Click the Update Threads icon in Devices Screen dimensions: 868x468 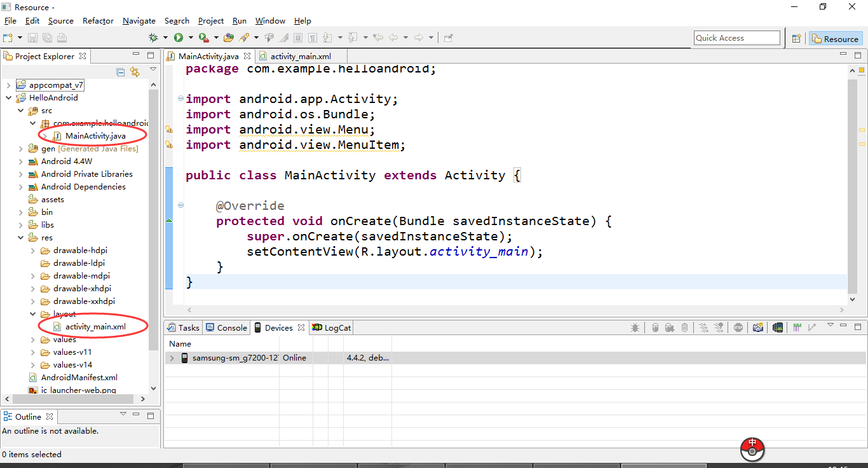pyautogui.click(x=703, y=327)
